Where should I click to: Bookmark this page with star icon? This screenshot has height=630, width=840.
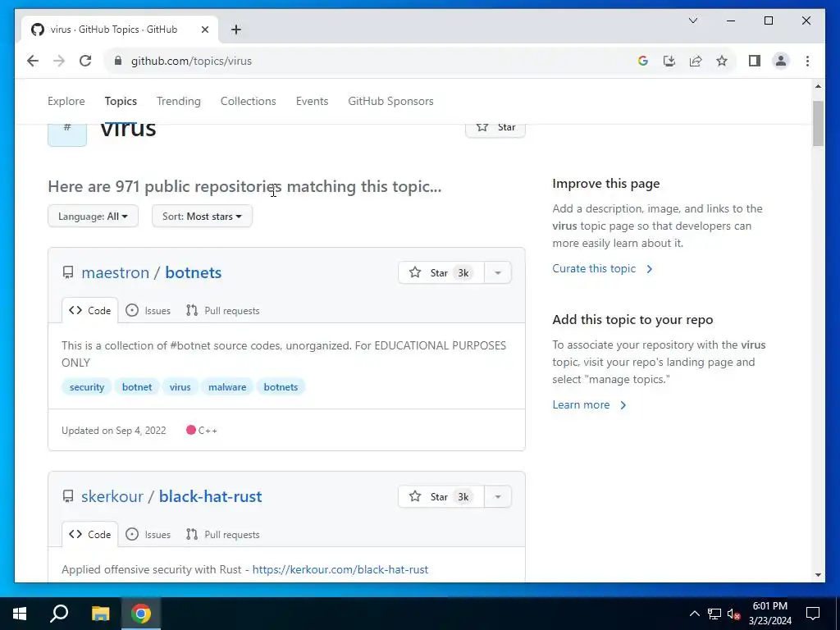(722, 61)
